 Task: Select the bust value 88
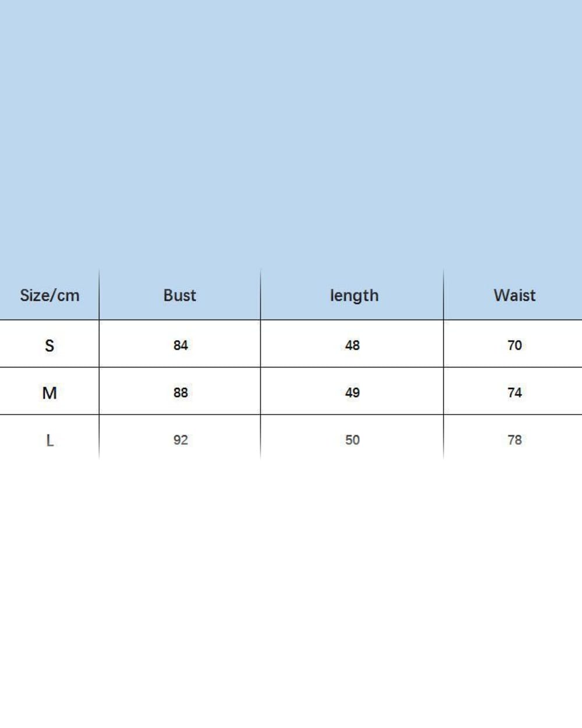coord(180,393)
